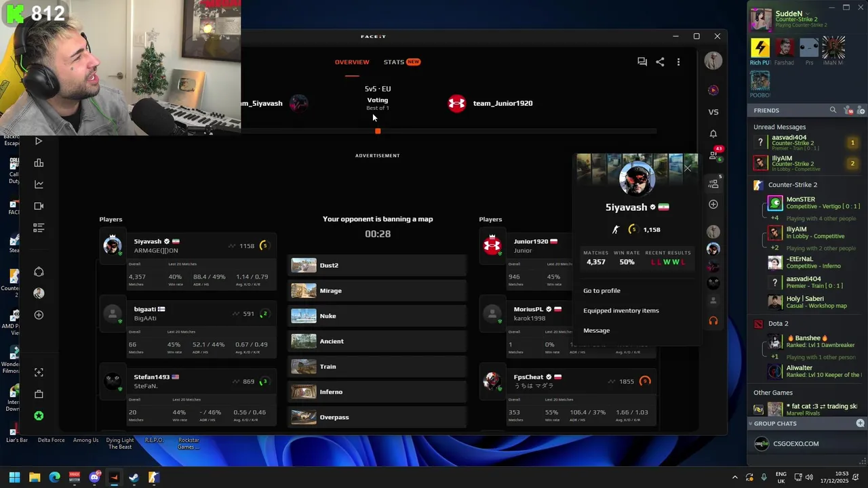Open friends icon with 43 badge

click(x=714, y=155)
